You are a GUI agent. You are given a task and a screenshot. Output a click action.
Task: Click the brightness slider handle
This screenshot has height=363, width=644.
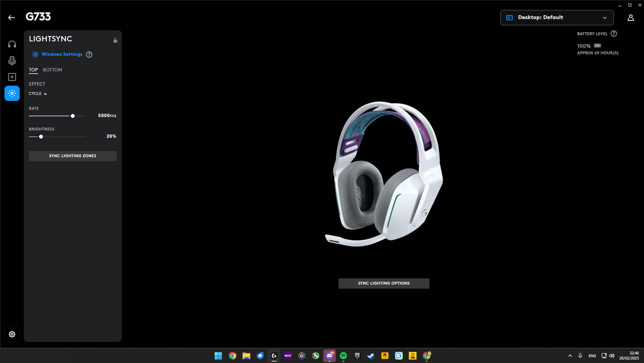click(41, 137)
